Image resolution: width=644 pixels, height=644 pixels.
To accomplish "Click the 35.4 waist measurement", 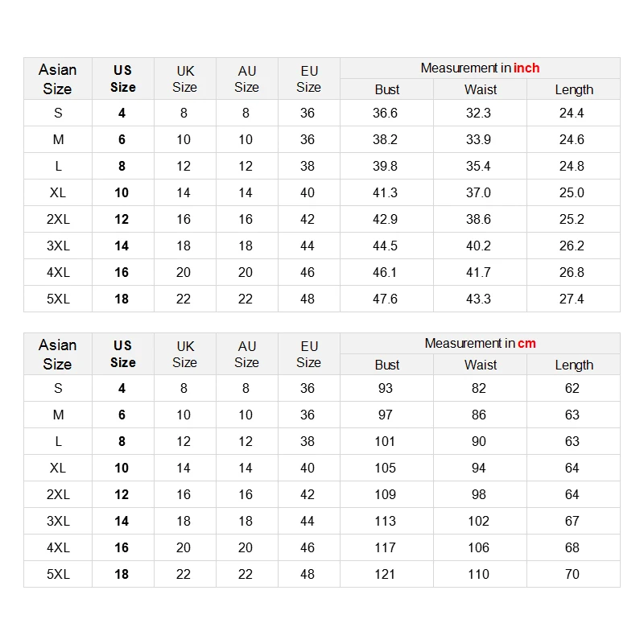I will coord(478,166).
